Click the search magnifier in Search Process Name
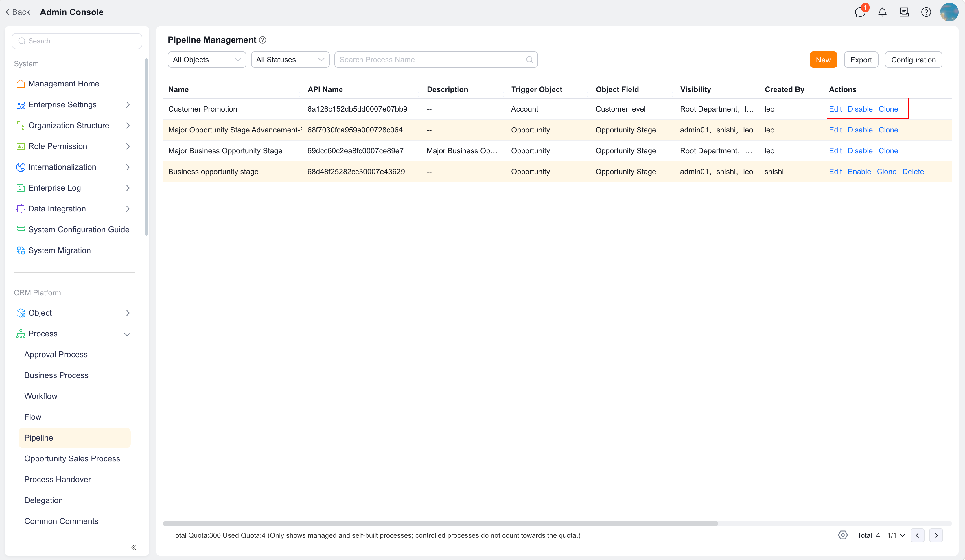 click(x=529, y=60)
